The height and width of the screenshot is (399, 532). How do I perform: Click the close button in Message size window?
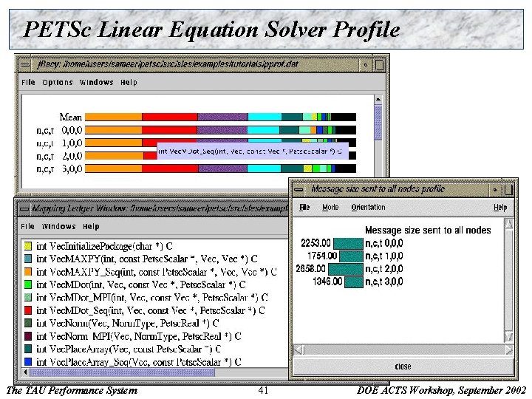pyautogui.click(x=403, y=366)
